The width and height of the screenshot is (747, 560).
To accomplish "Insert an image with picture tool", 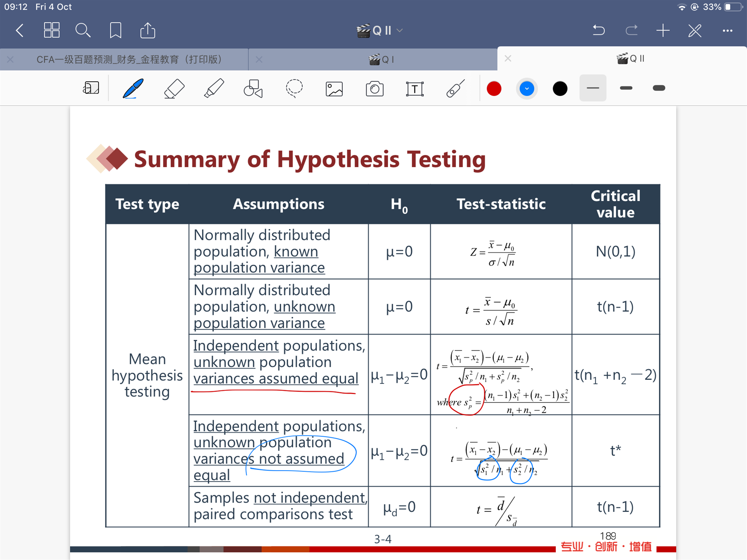I will click(x=334, y=89).
